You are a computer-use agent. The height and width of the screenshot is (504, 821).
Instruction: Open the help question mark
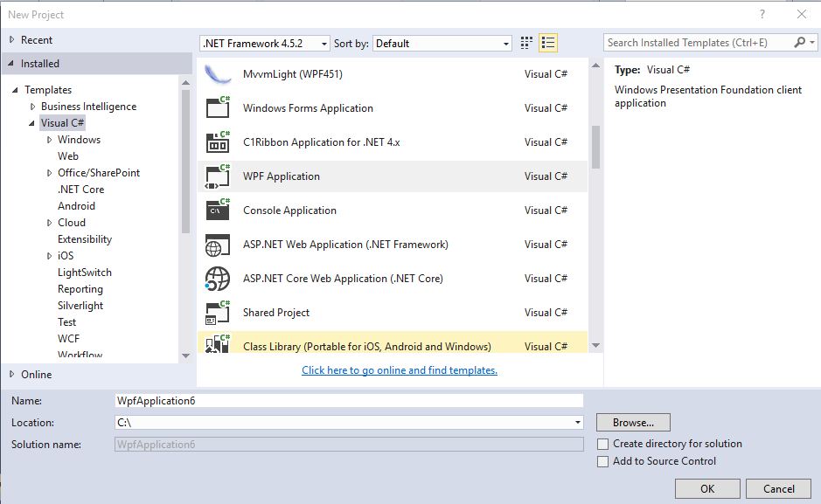(762, 15)
